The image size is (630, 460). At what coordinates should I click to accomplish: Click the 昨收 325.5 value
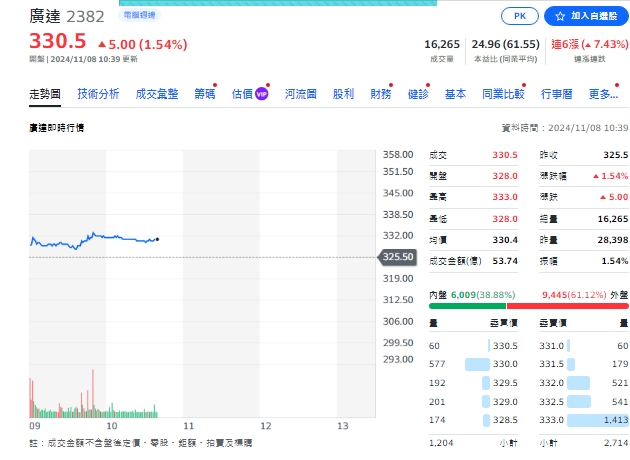[x=616, y=155]
